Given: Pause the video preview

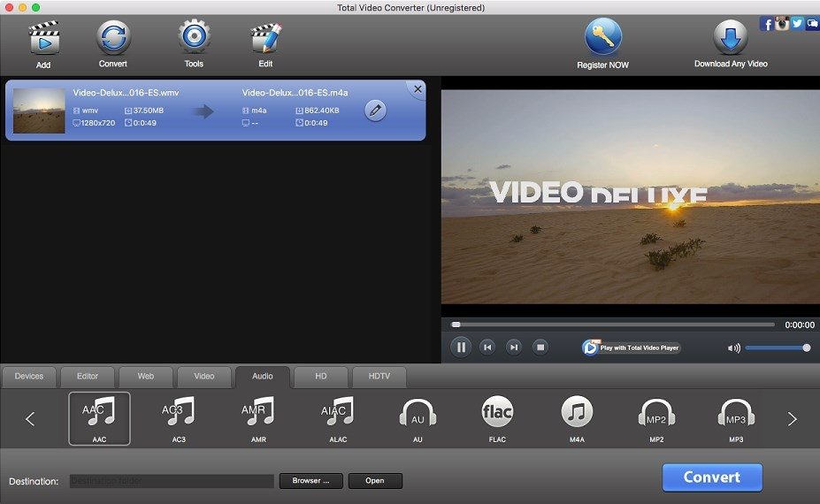Looking at the screenshot, I should click(x=461, y=347).
